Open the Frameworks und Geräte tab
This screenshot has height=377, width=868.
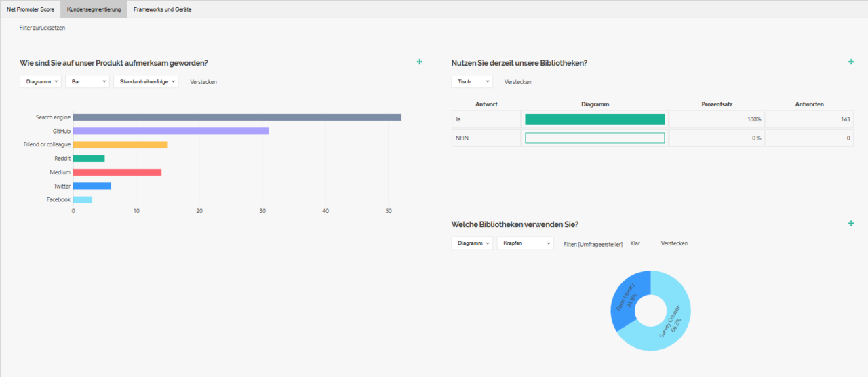pyautogui.click(x=162, y=9)
